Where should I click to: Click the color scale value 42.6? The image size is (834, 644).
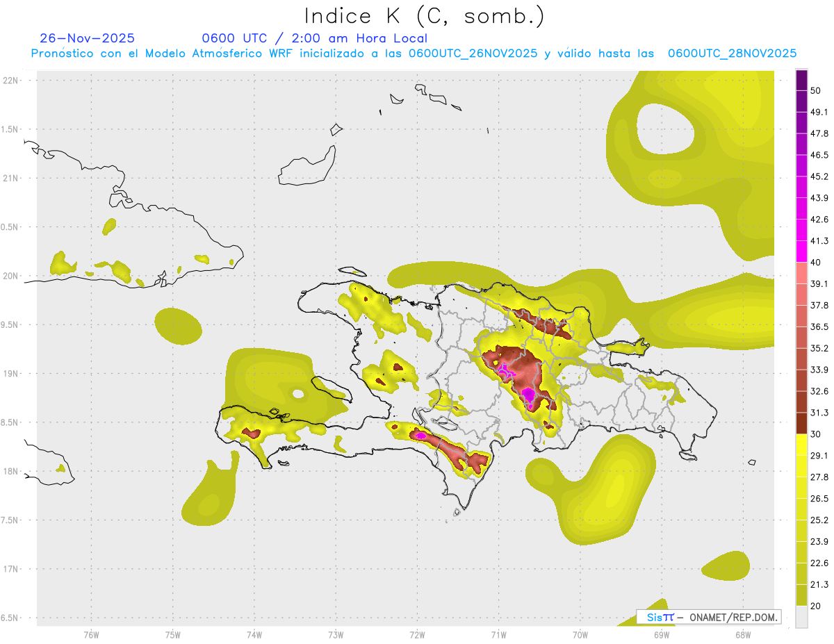[819, 220]
